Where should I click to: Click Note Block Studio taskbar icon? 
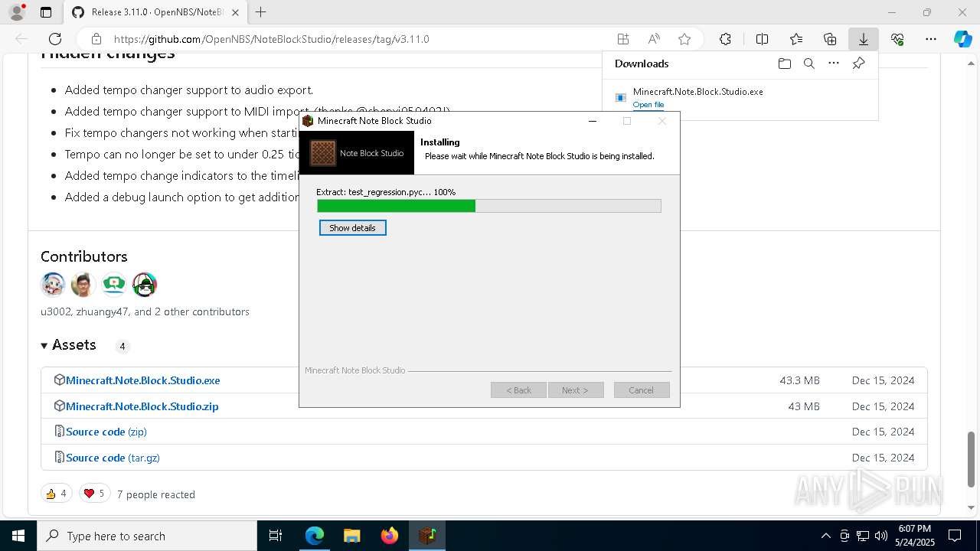[x=426, y=536]
